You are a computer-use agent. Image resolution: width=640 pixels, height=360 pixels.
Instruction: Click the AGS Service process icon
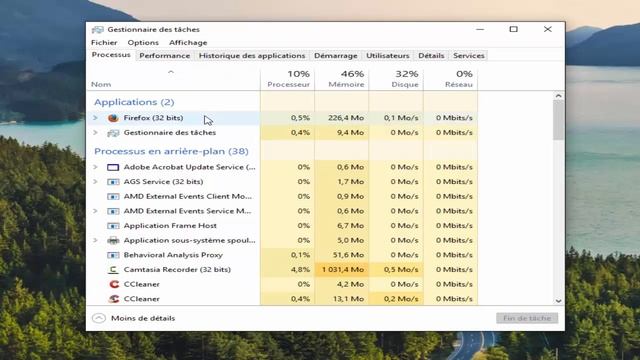(113, 182)
